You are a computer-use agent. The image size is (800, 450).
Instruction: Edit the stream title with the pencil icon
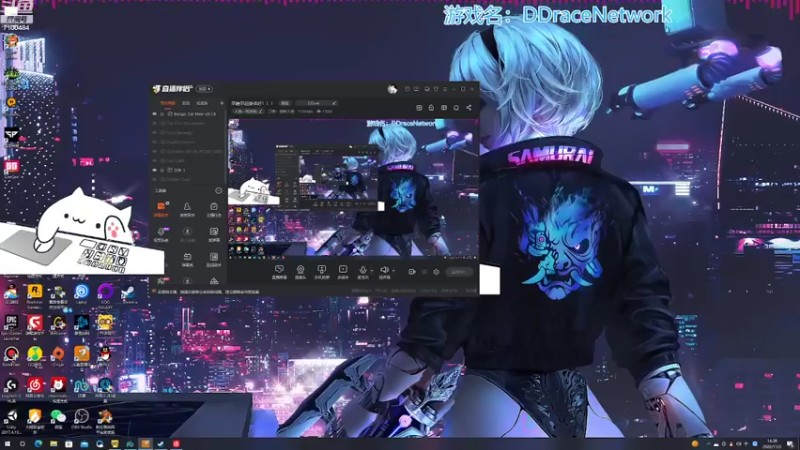pyautogui.click(x=261, y=111)
